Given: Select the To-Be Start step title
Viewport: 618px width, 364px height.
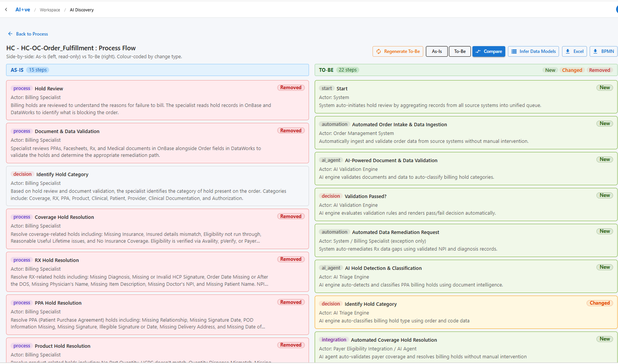Looking at the screenshot, I should click(342, 88).
